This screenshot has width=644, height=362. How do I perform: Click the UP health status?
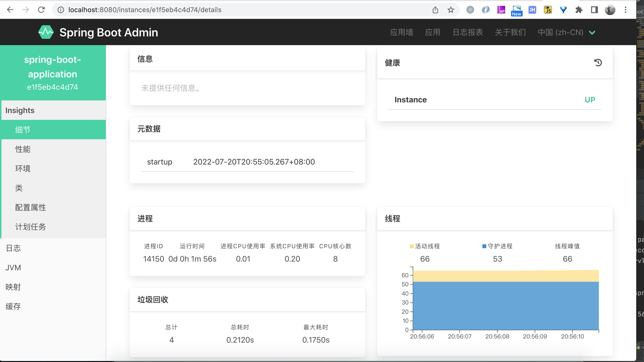point(590,100)
